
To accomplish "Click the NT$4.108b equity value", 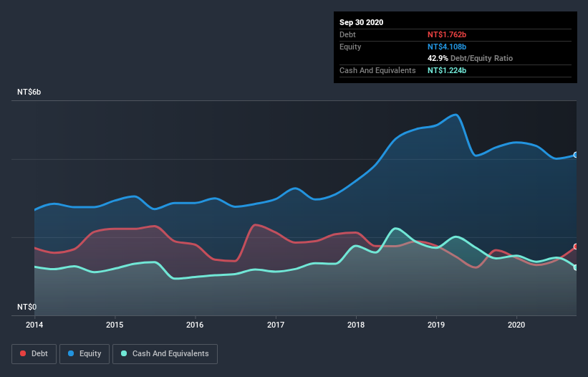I will click(x=447, y=47).
